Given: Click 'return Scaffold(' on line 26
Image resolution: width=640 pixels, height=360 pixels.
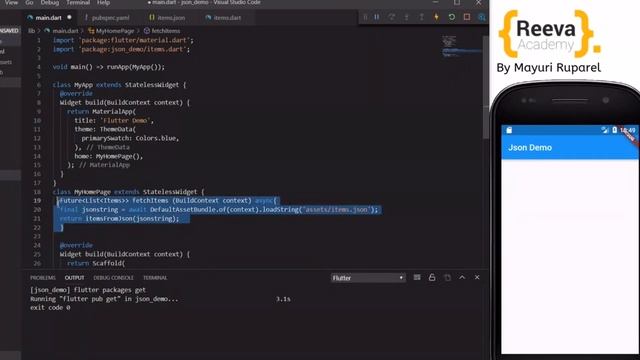Looking at the screenshot, I should [x=96, y=263].
